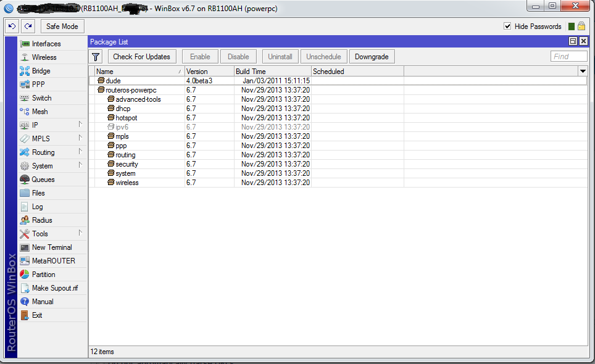Screen dimensions: 595x364
Task: Toggle the Hide Passwords checkbox
Action: coord(507,26)
